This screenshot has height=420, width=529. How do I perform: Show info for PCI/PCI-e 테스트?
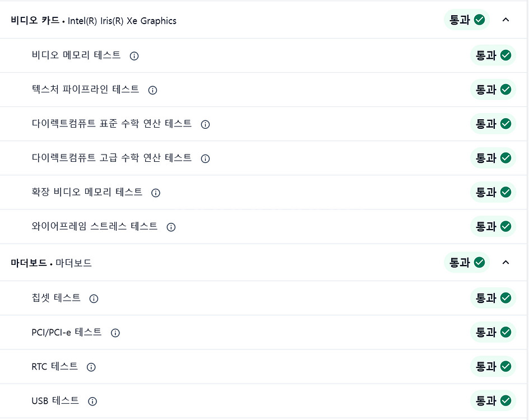tap(115, 333)
